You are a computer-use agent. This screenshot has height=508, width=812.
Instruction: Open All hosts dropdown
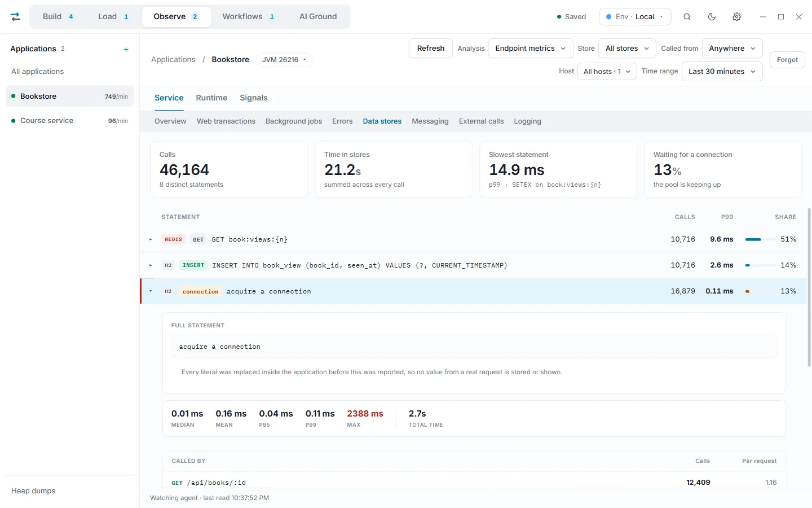(x=607, y=72)
